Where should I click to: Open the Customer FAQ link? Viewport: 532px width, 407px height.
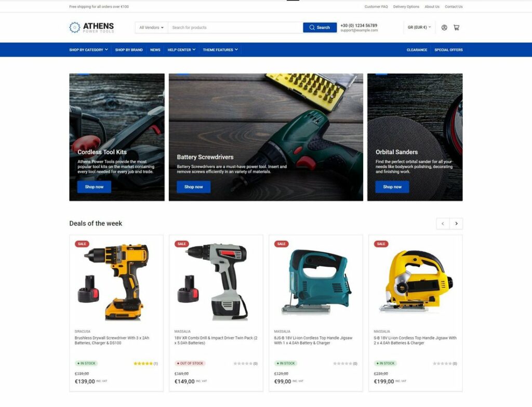pyautogui.click(x=376, y=7)
